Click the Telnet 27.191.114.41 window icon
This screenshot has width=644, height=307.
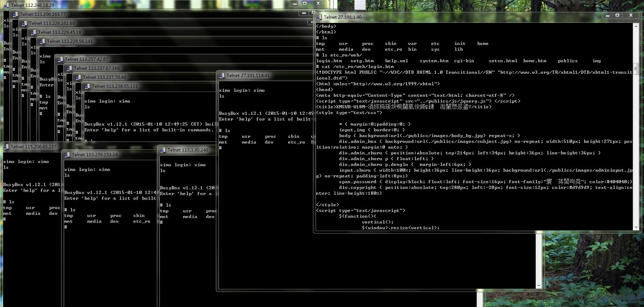(x=222, y=75)
